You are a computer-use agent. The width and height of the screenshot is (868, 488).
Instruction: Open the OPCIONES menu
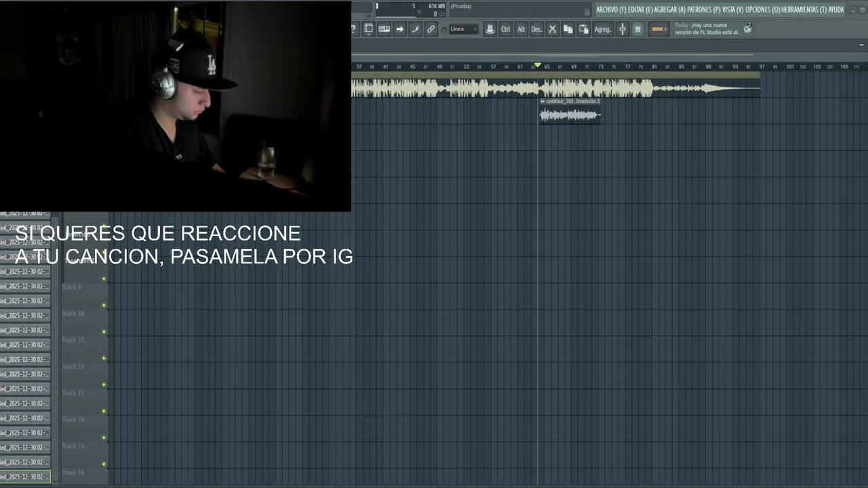click(x=763, y=9)
